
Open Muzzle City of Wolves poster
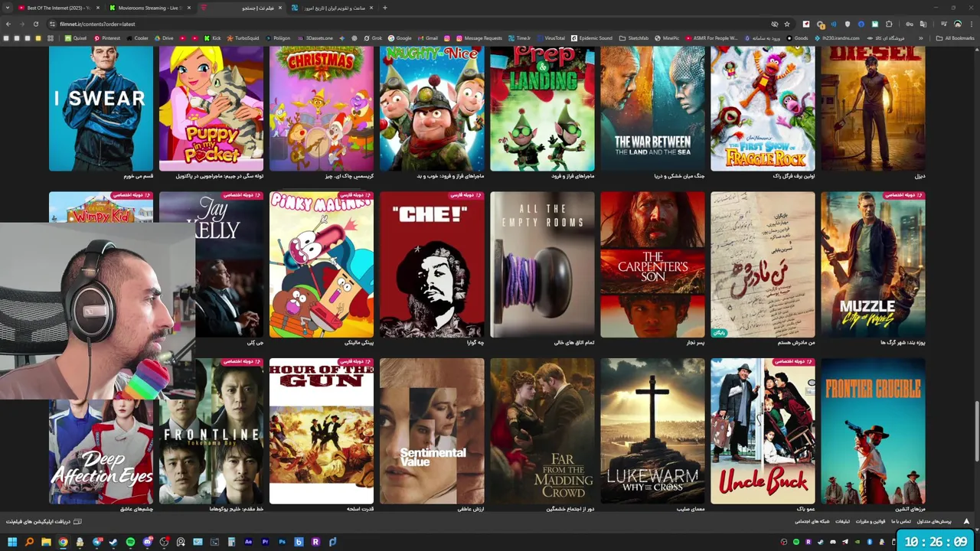click(873, 265)
